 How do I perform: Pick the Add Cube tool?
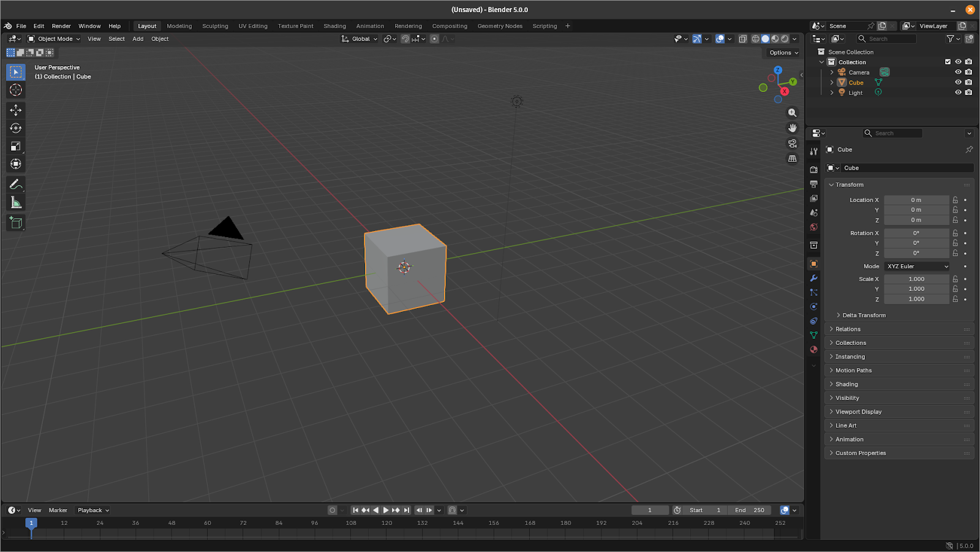coord(16,223)
